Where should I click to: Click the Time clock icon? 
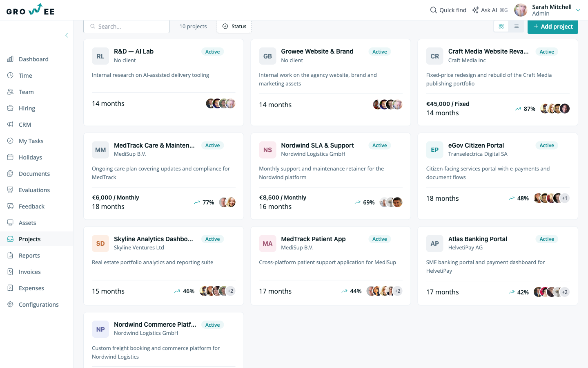10,76
